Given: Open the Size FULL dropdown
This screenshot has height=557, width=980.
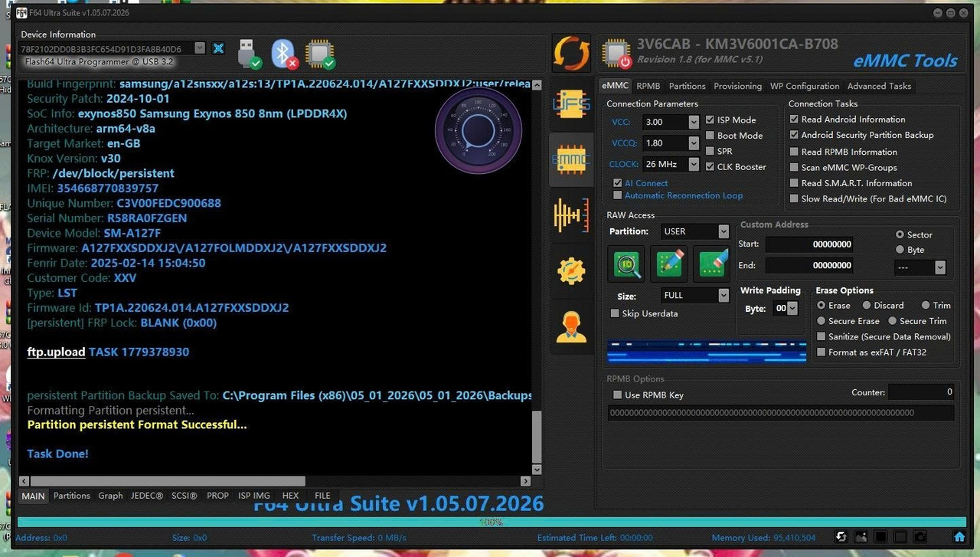Looking at the screenshot, I should tap(724, 295).
